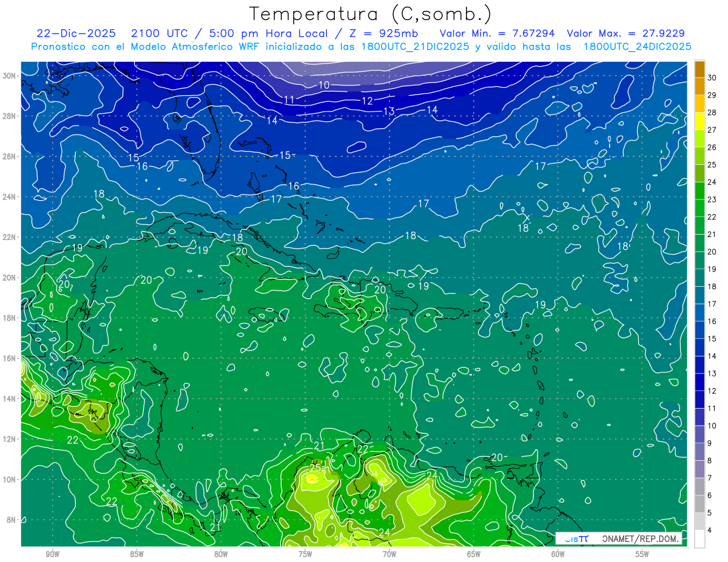Viewport: 728px width, 562px height.
Task: Pick the blue swatch between 15 and 16
Action: coord(699,330)
